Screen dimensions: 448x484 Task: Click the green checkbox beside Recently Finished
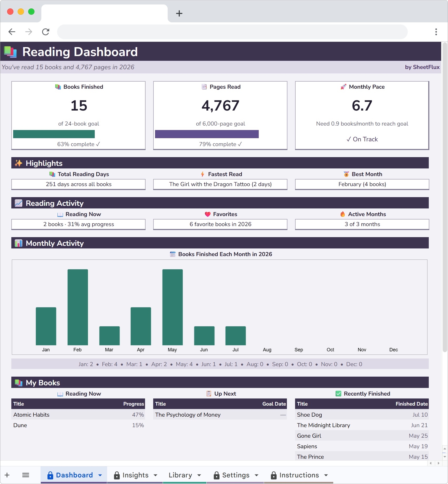(x=338, y=393)
